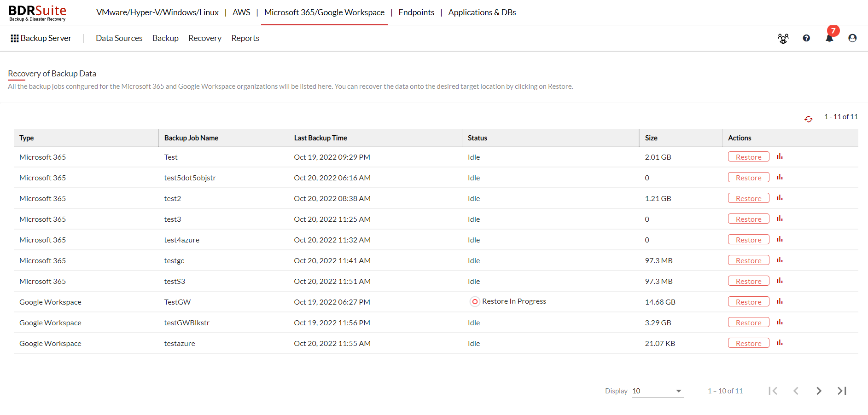This screenshot has width=868, height=415.
Task: View report chart for testS3 job
Action: (780, 281)
